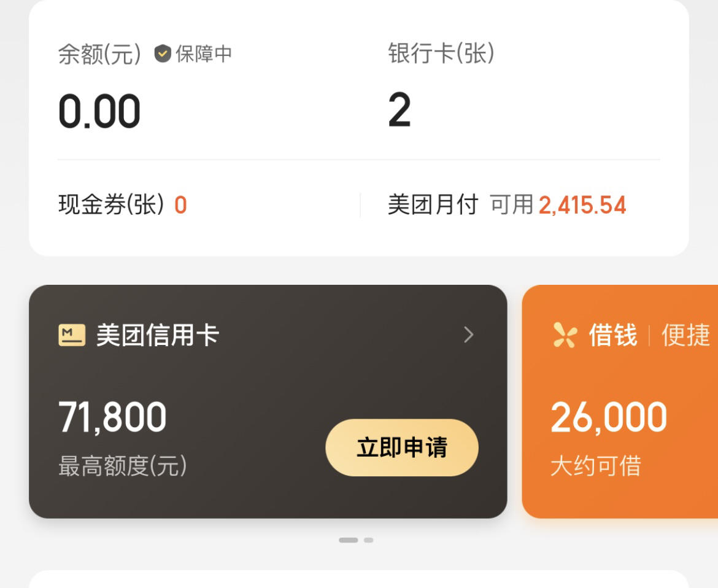Select the first carousel page indicator
This screenshot has height=588, width=718.
coord(349,540)
